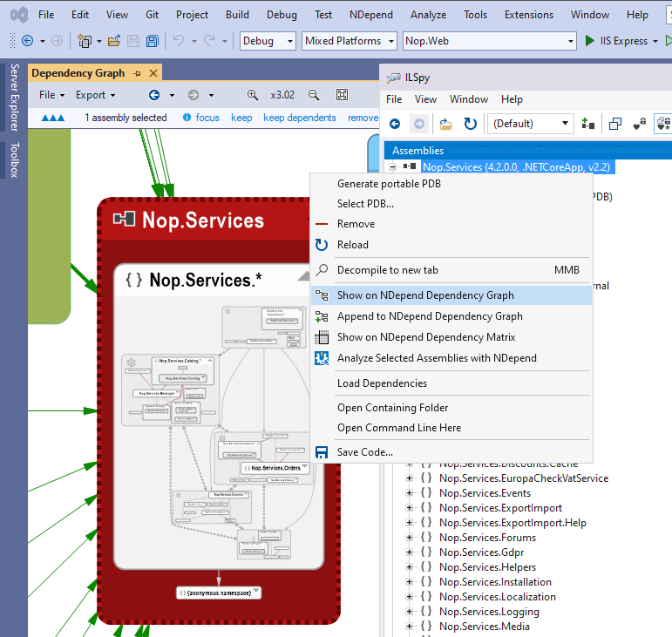Open the NDepend menu in Visual Studio
The height and width of the screenshot is (637, 672).
tap(370, 15)
